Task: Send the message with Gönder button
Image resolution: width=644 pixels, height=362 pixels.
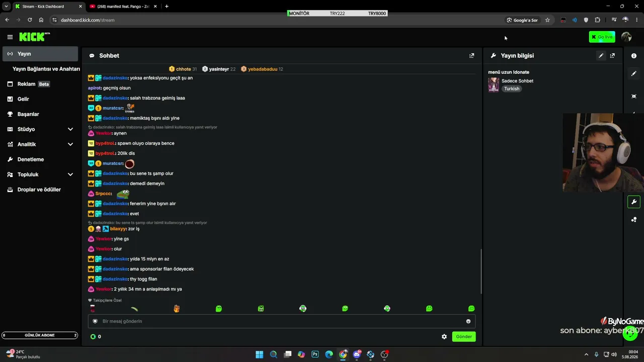Action: (x=464, y=337)
